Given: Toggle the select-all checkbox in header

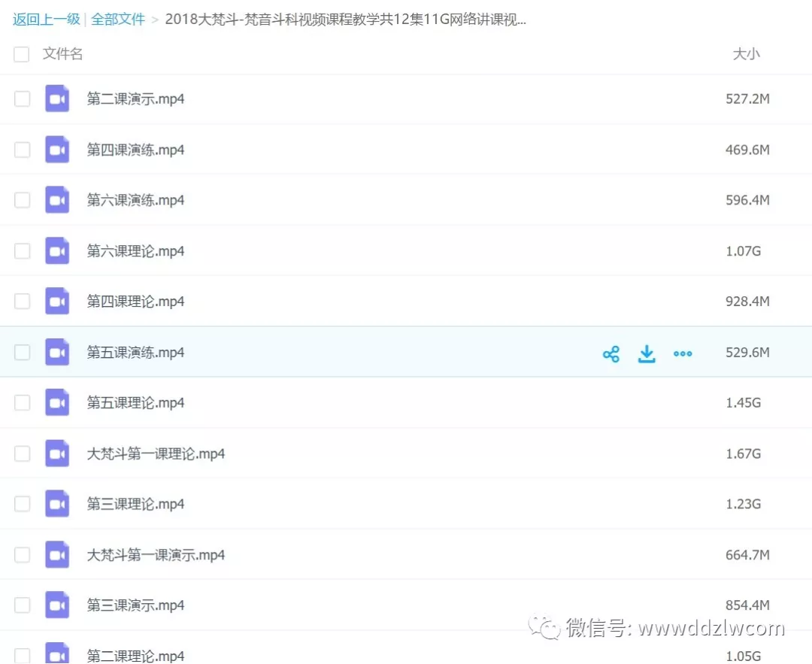Looking at the screenshot, I should coord(22,54).
